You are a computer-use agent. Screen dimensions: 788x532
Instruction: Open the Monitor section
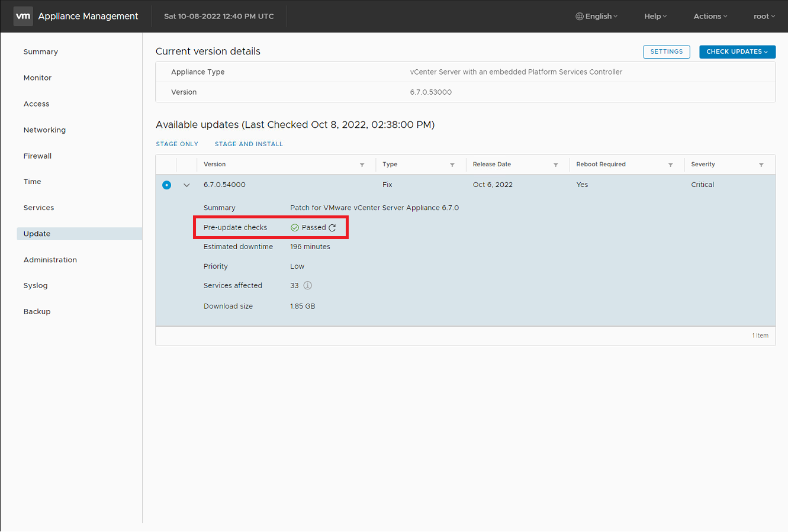tap(38, 78)
